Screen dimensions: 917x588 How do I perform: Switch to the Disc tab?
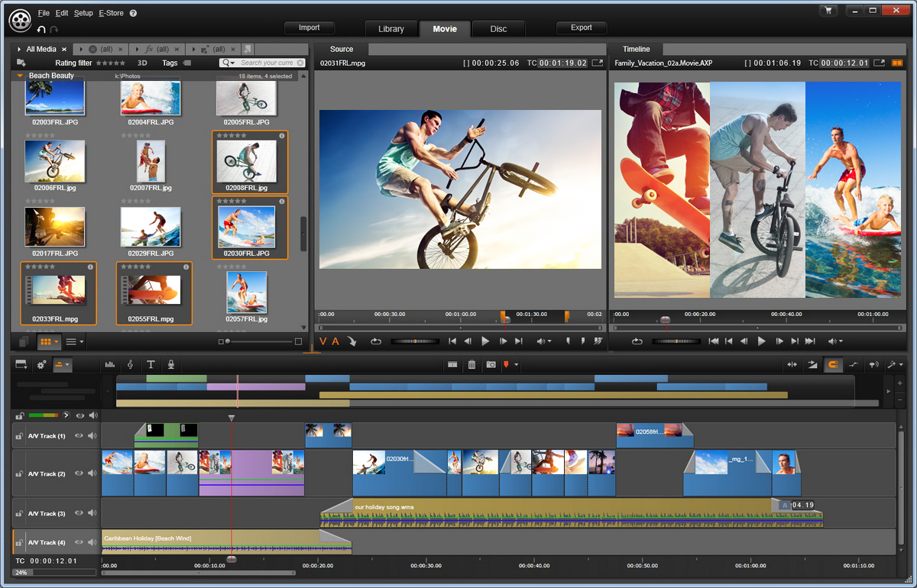498,29
